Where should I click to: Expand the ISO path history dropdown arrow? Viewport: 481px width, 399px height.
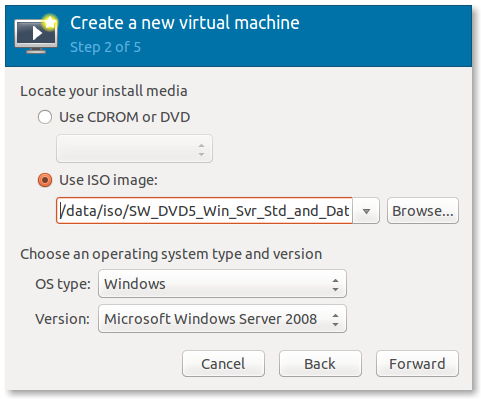point(366,211)
